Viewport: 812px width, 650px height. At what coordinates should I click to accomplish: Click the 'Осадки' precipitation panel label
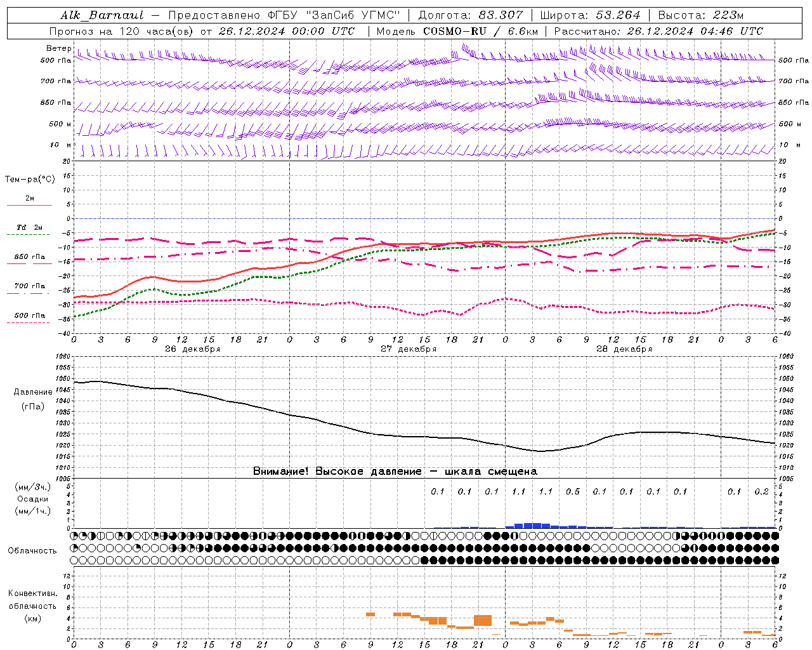pos(33,499)
